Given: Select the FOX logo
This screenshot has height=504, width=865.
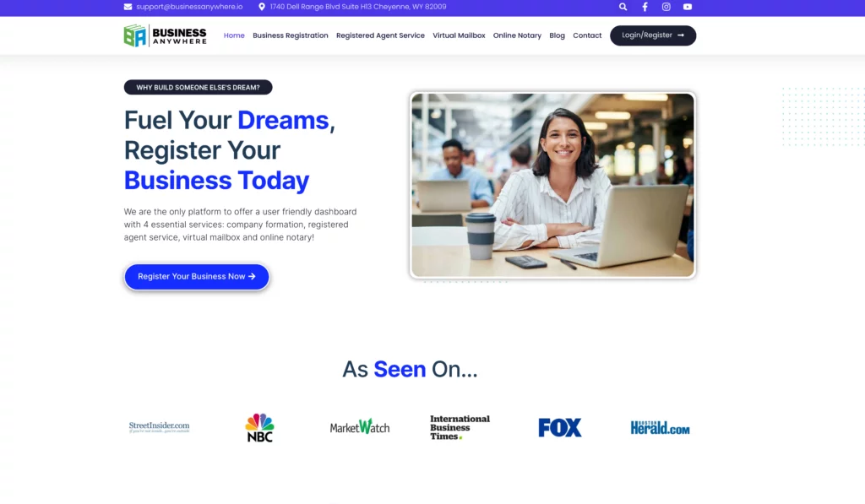Looking at the screenshot, I should [x=560, y=427].
